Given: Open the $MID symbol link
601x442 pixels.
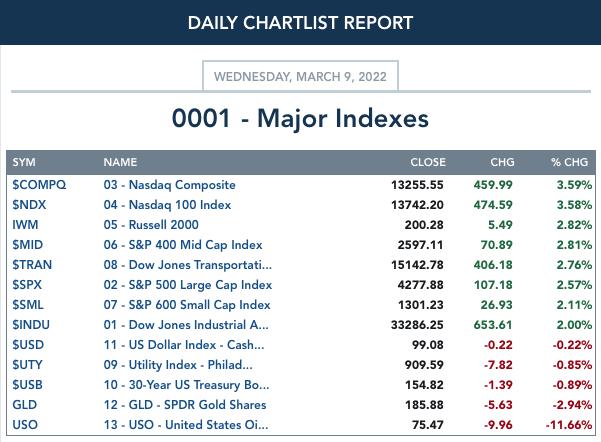Looking at the screenshot, I should [x=28, y=245].
